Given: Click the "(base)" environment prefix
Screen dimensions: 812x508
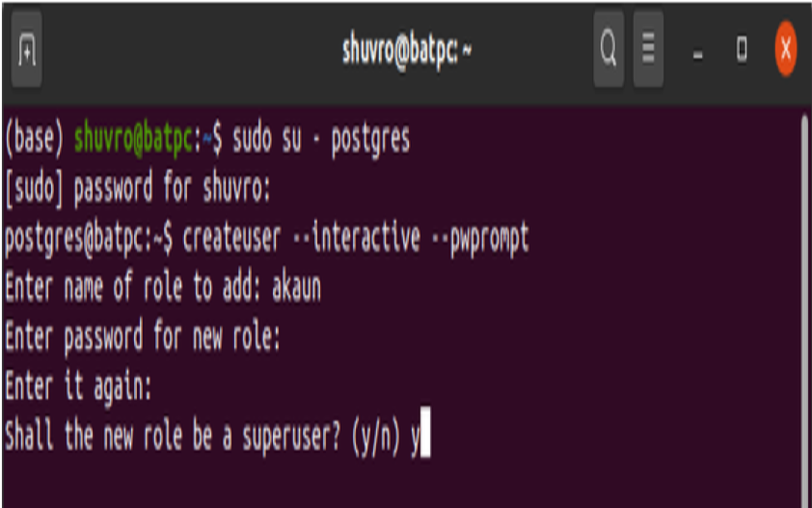Looking at the screenshot, I should point(34,139).
